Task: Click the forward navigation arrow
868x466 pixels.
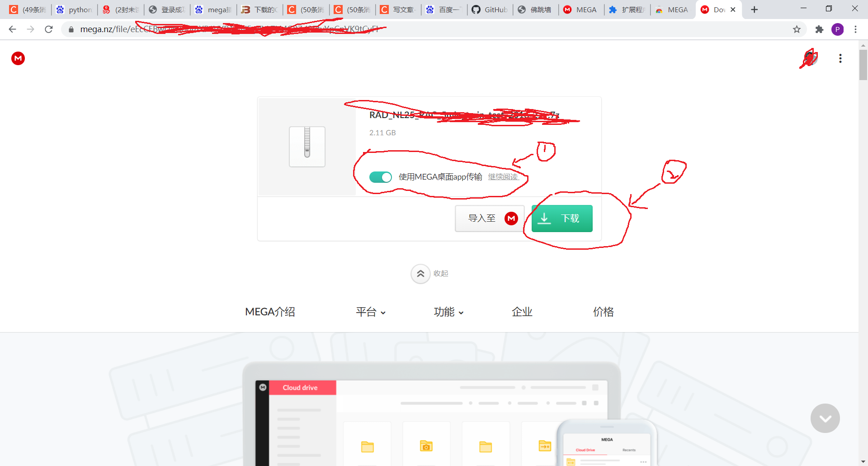Action: [30, 29]
